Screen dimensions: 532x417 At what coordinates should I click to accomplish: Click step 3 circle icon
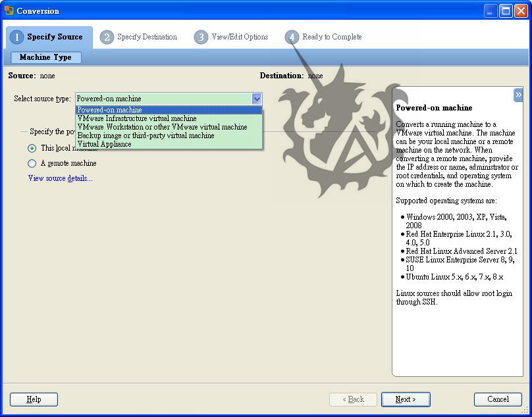click(201, 37)
